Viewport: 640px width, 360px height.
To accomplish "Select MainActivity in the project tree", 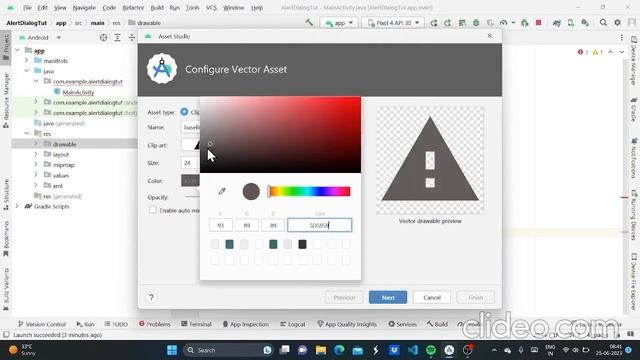I will 78,92.
